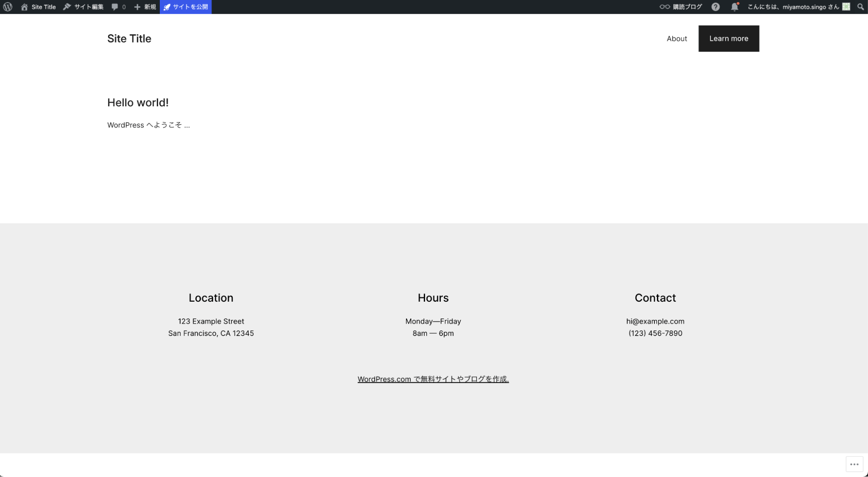Open the ellipsis options menu

tap(854, 464)
